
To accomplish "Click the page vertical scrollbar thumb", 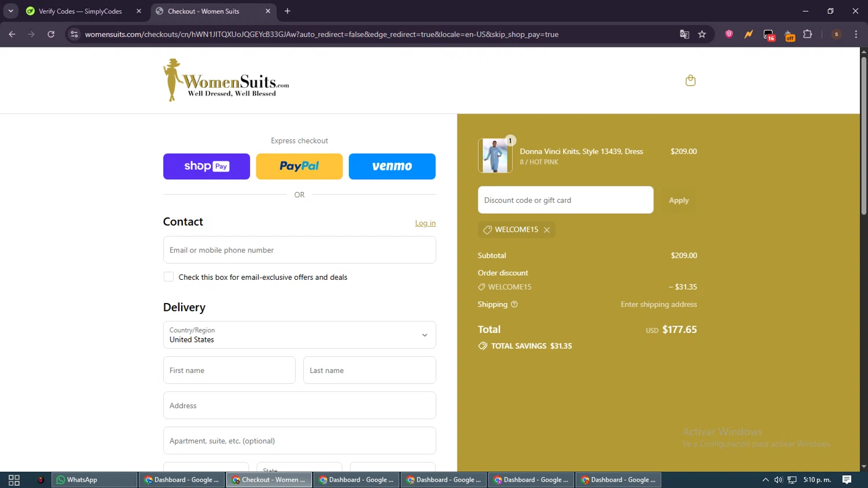I will [x=863, y=136].
